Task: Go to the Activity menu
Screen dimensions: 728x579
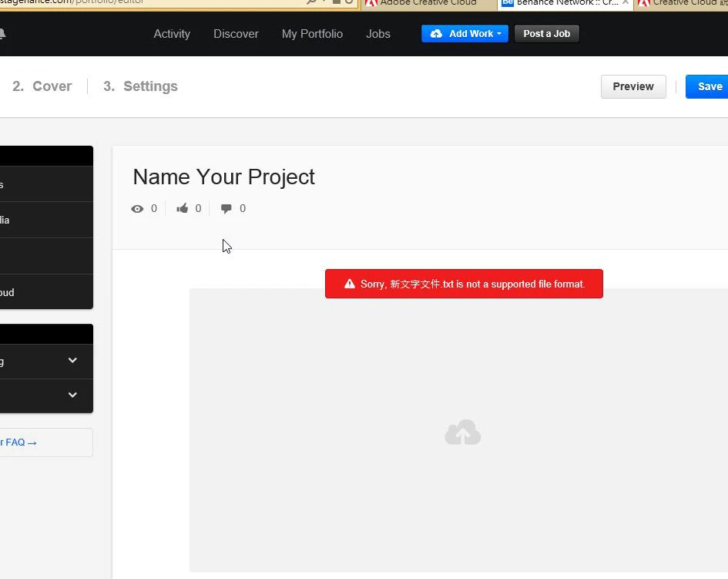Action: (x=172, y=34)
